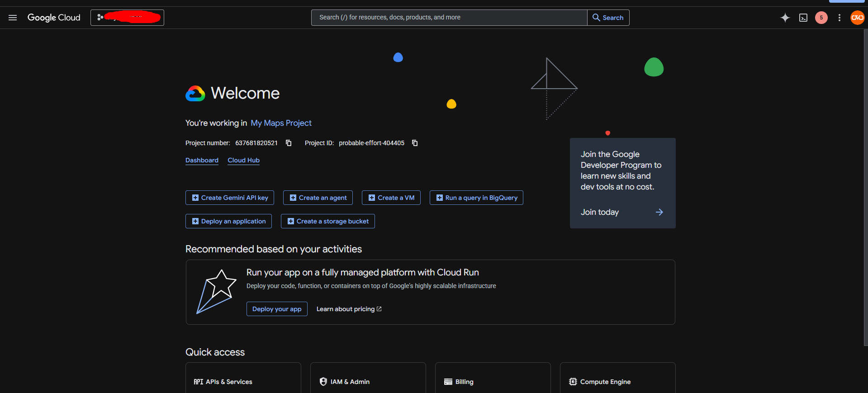Click the project ID probable-effort-404405
868x393 pixels.
(x=372, y=143)
